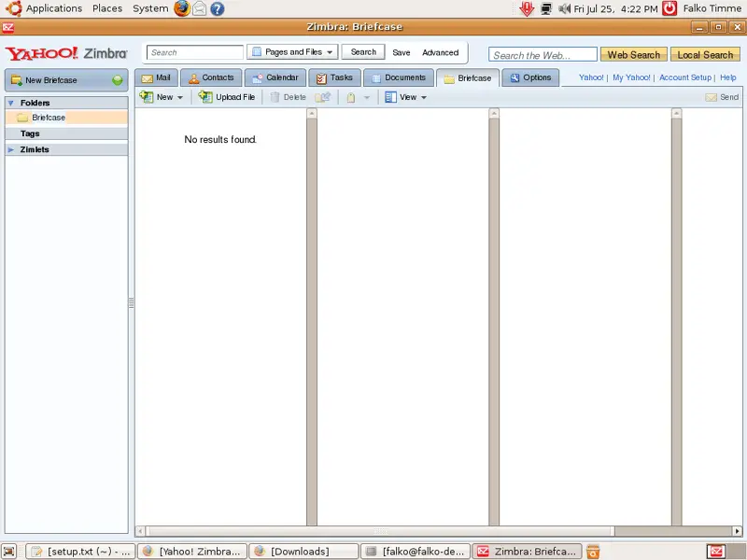Click the horizontal scrollbar right arrow

click(x=737, y=531)
